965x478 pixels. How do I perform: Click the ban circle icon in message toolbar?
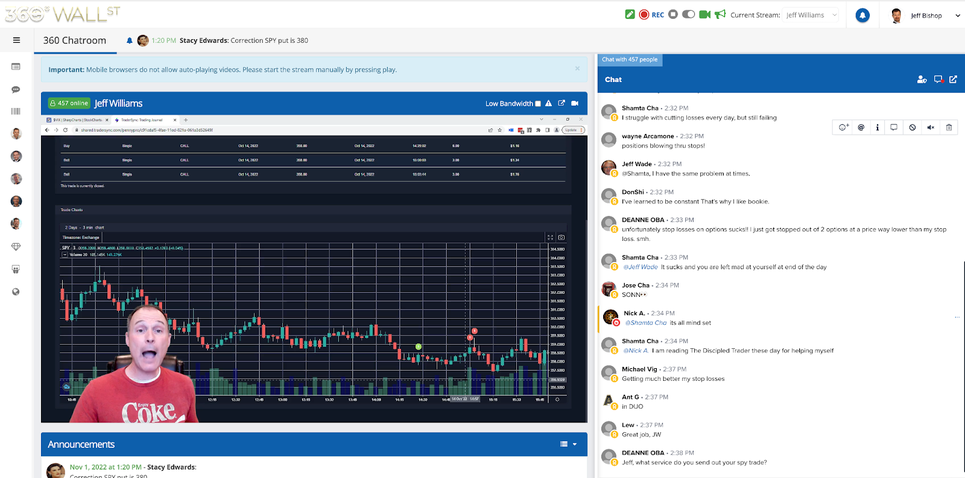tap(913, 127)
